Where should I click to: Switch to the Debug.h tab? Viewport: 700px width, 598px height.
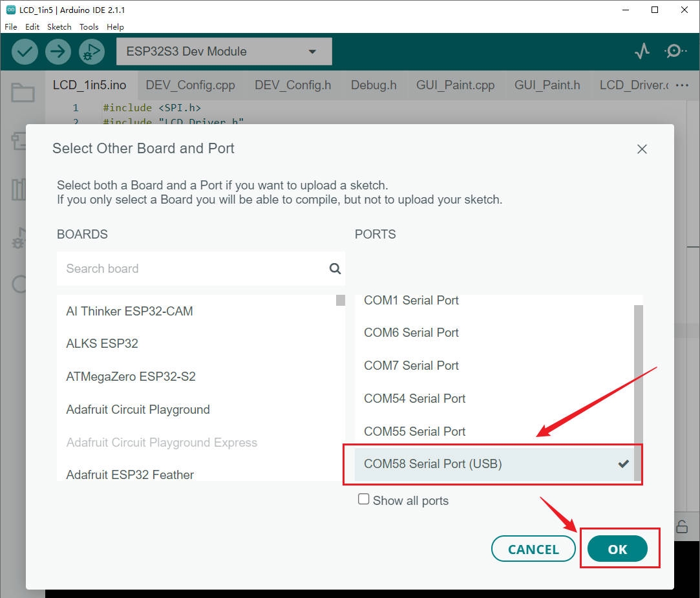[x=374, y=85]
